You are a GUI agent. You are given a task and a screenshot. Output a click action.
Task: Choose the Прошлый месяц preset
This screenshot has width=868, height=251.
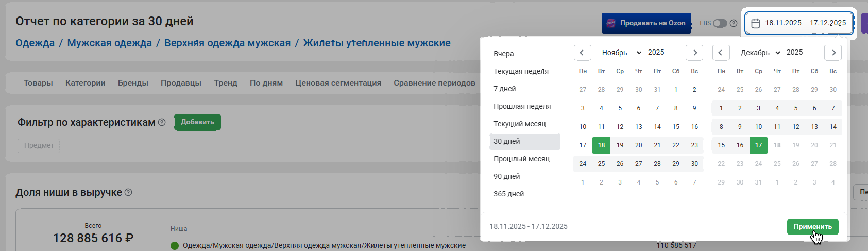pos(521,159)
